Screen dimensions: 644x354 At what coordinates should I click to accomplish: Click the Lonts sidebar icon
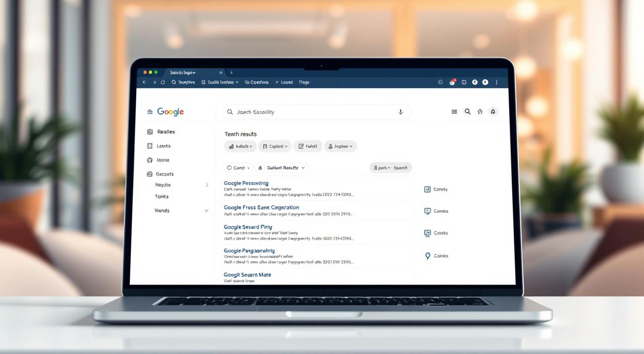click(x=149, y=146)
